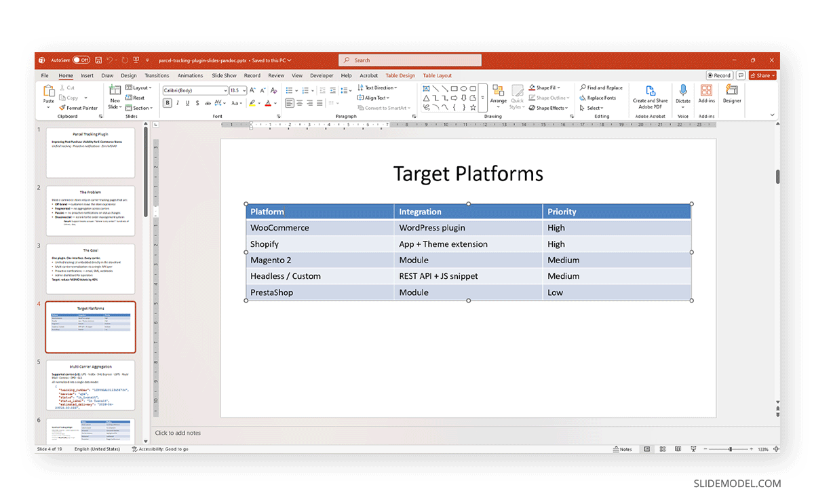Toggle Notes pane from status bar
814x504 pixels.
[x=622, y=449]
